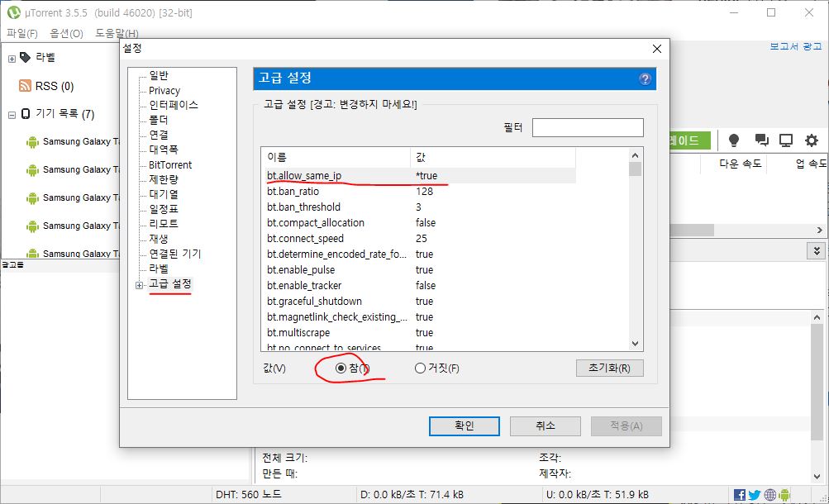
Task: Click the 보고서 광고 link
Action: (x=796, y=46)
